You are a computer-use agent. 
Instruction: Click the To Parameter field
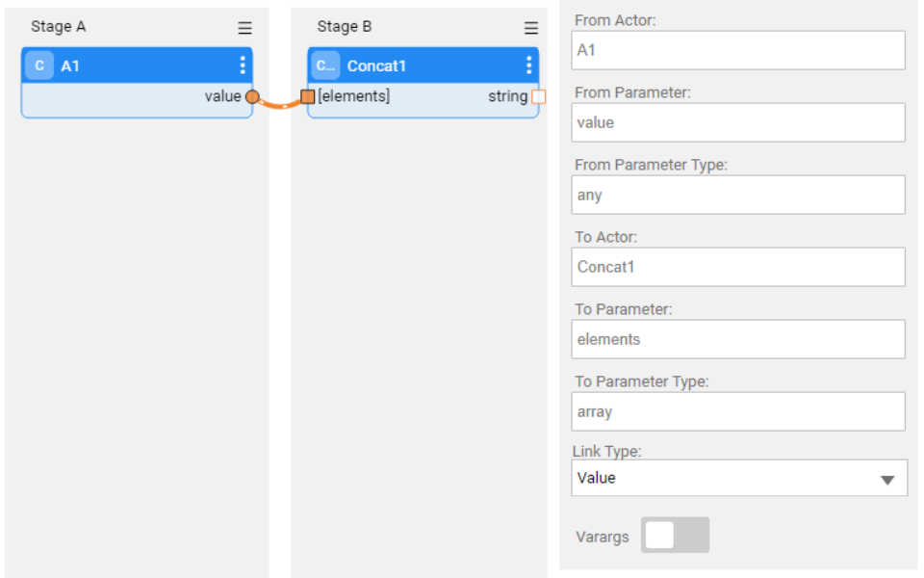(739, 339)
